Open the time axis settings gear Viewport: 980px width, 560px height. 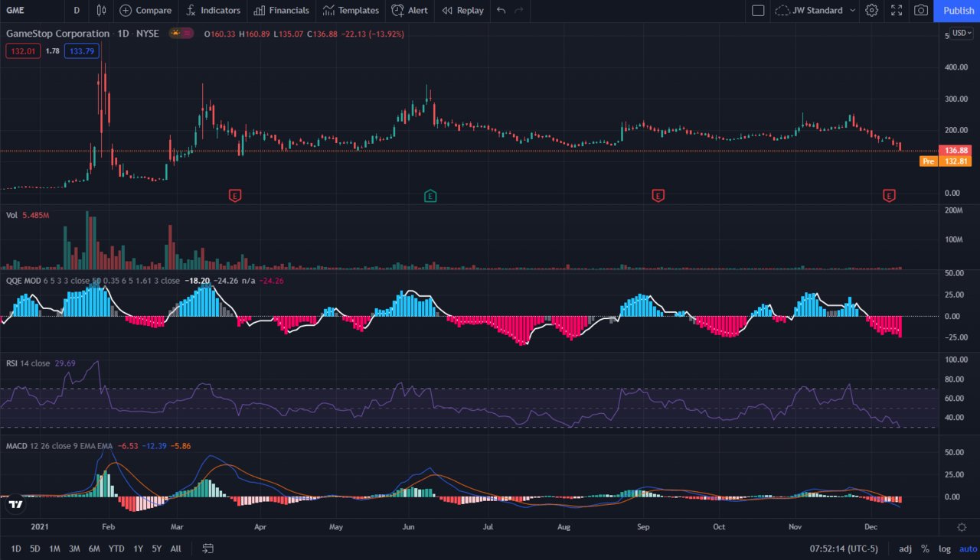tap(962, 527)
